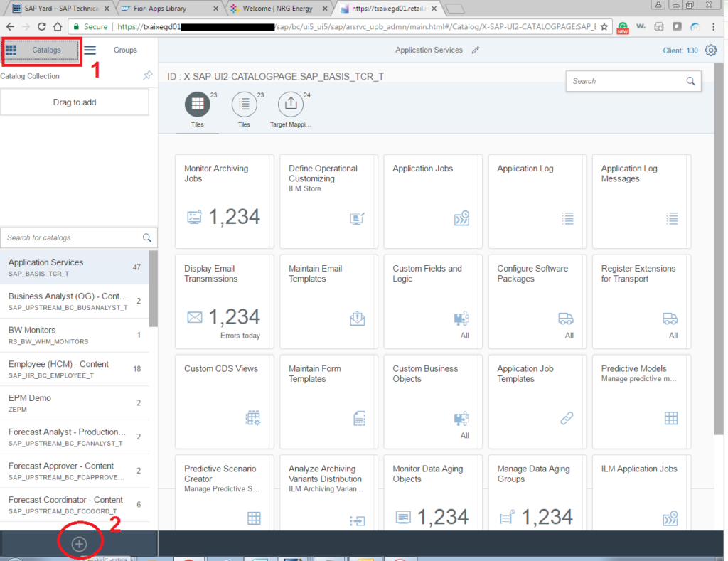Click the magnifier icon in Search for catalogs

147,237
